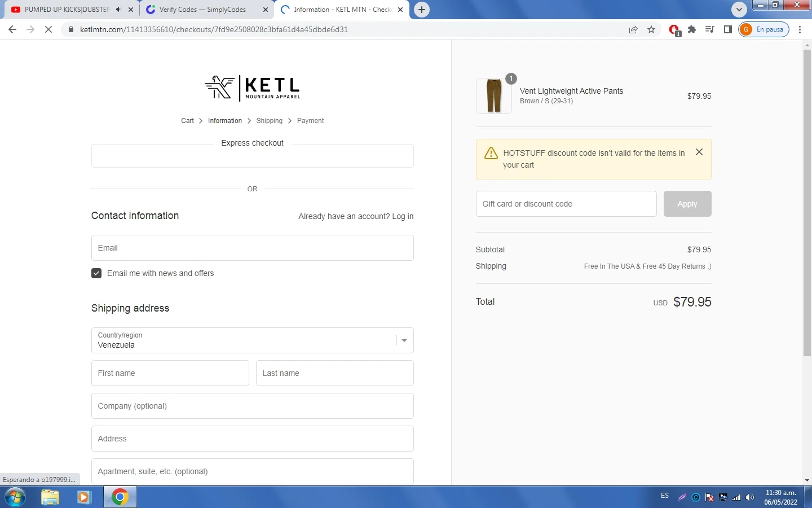This screenshot has width=812, height=508.
Task: Click the Address field
Action: [x=252, y=439]
